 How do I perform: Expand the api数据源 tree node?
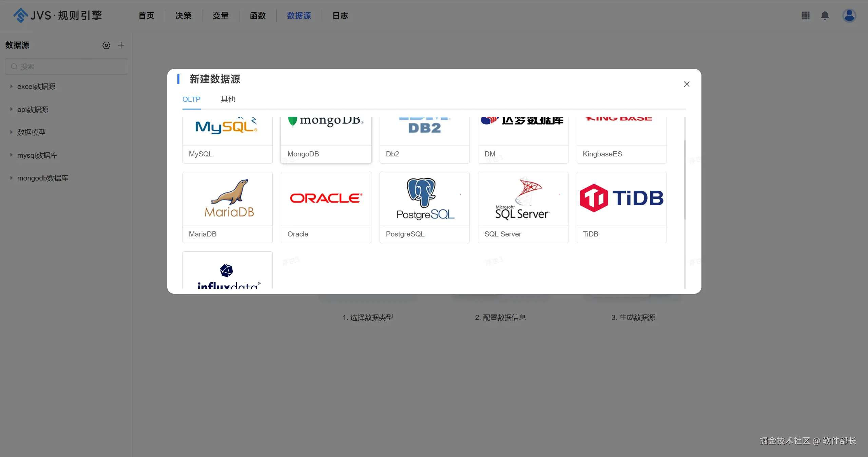11,109
